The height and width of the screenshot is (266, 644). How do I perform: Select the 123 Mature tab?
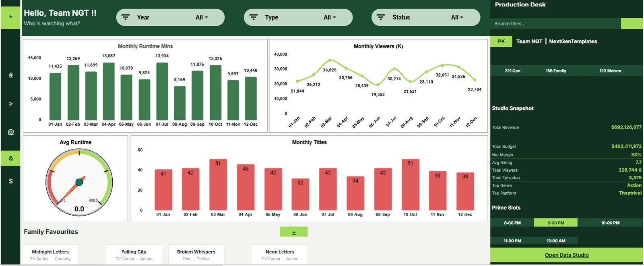(610, 71)
